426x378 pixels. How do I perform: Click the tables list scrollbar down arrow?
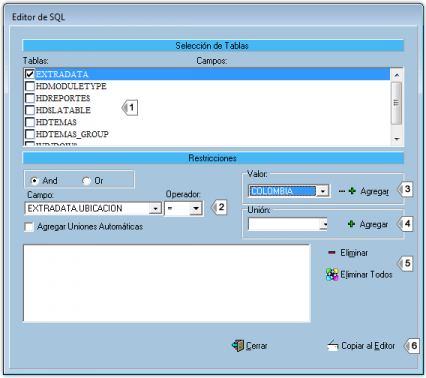pyautogui.click(x=397, y=139)
